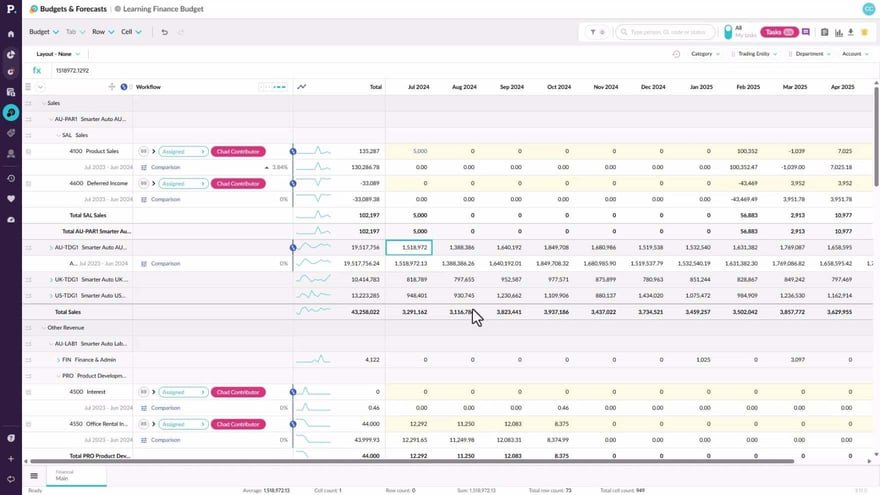Open the Layout - None dropdown
The height and width of the screenshot is (495, 880).
58,54
